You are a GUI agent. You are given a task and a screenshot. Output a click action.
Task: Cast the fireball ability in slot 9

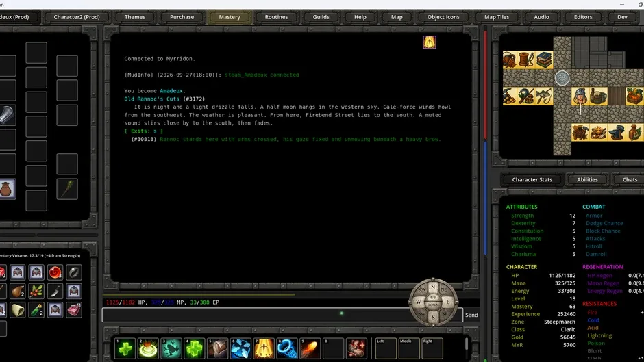point(310,348)
